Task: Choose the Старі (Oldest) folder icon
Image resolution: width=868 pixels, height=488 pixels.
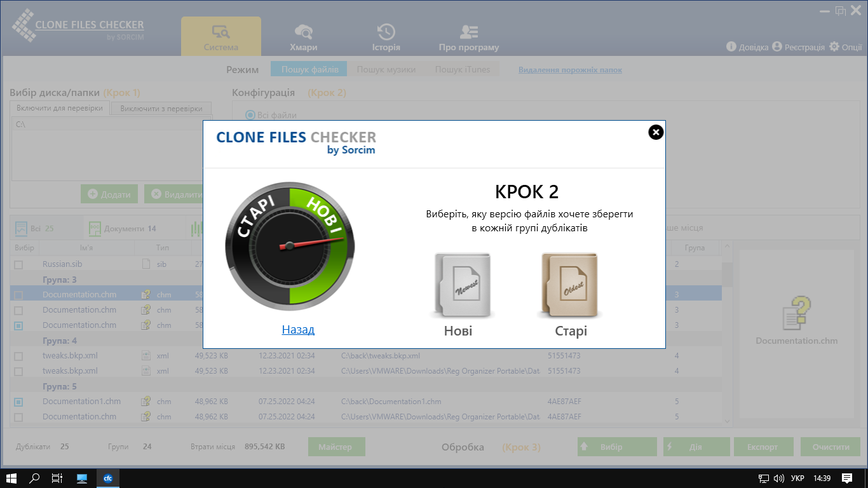Action: coord(569,285)
